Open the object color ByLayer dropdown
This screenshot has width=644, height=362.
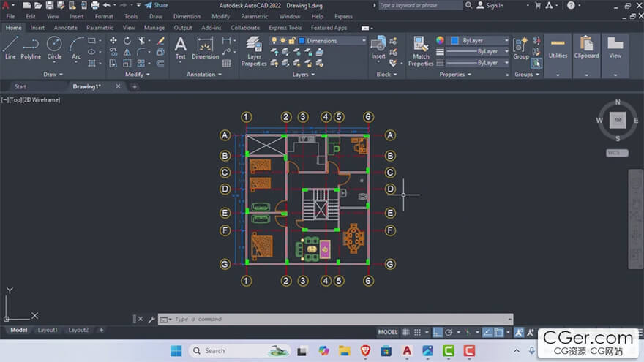(x=479, y=40)
